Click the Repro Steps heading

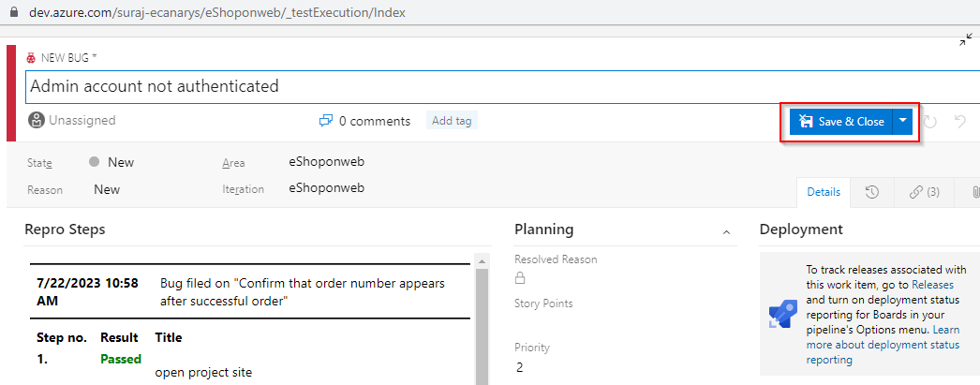(65, 230)
